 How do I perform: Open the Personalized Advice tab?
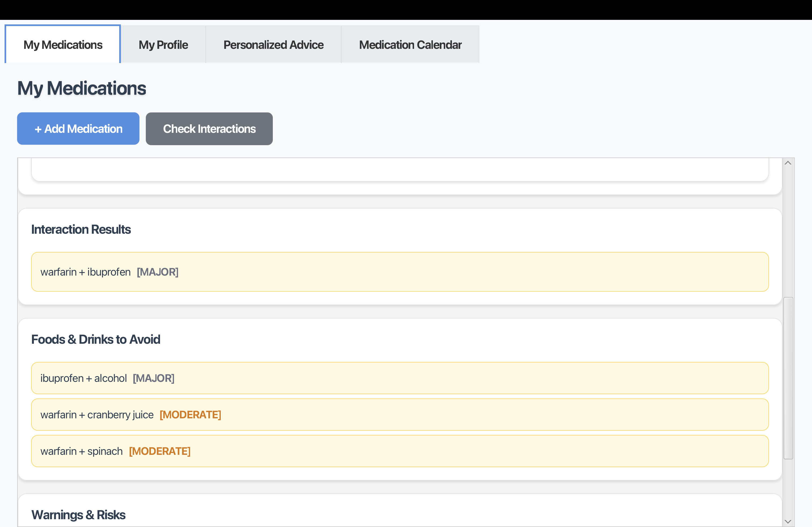pyautogui.click(x=273, y=45)
